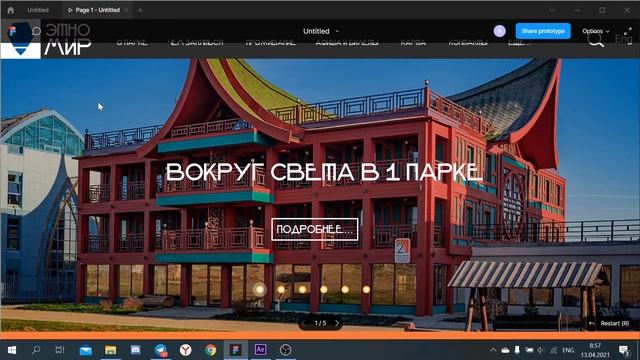Go to the previous prototype frame arrow
This screenshot has width=640, height=360.
pyautogui.click(x=303, y=323)
